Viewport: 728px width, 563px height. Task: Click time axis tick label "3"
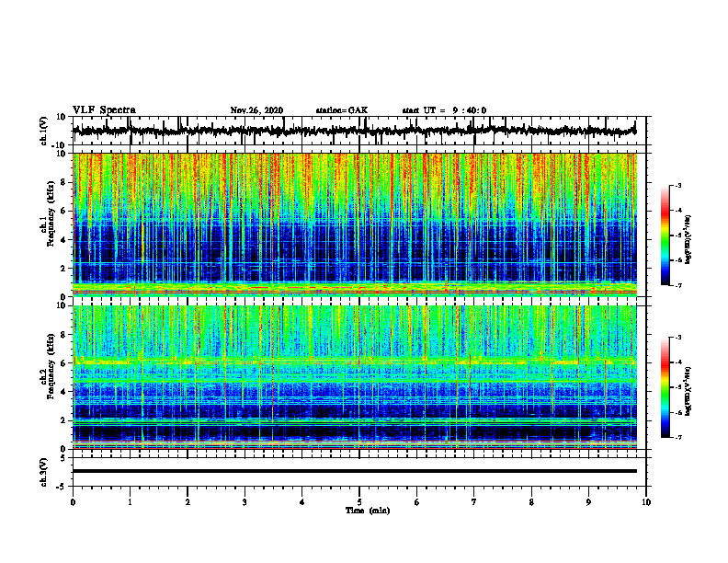point(245,502)
